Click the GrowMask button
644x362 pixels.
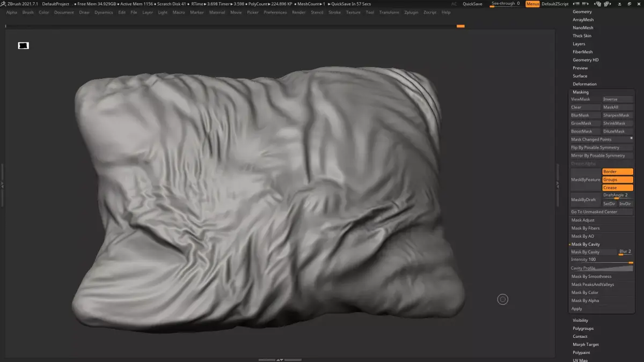(x=585, y=123)
